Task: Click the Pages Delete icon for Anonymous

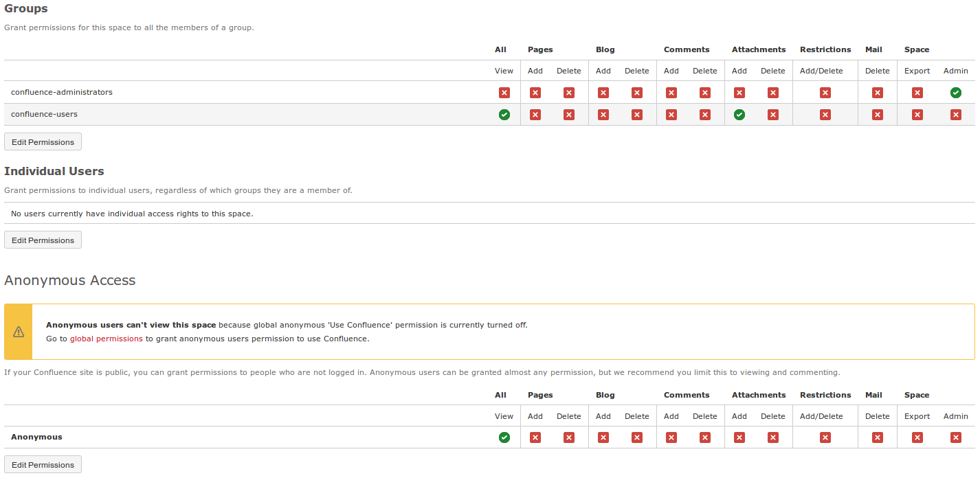Action: pos(568,437)
